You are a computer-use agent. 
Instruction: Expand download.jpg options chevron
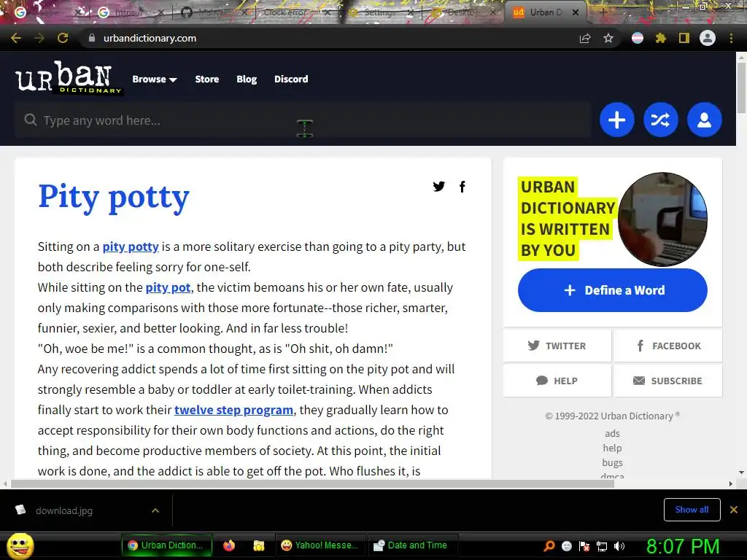tap(155, 510)
